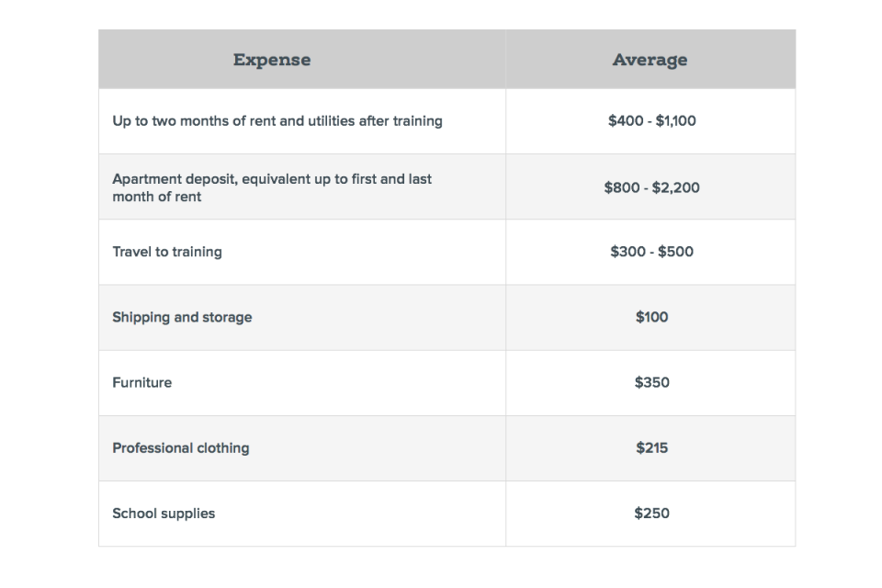Click the $350 average value
Screen dimensions: 882x588
pyautogui.click(x=651, y=382)
